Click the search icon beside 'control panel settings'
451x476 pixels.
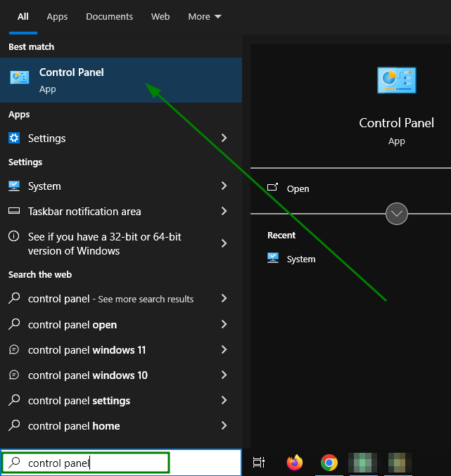[x=14, y=400]
